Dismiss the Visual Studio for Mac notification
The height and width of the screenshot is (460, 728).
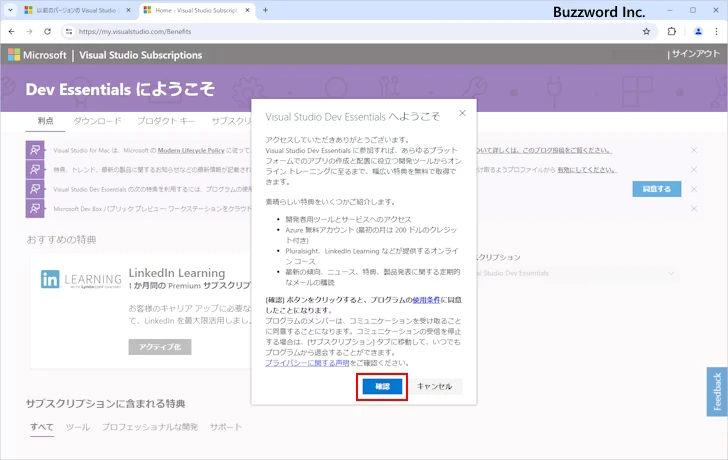[x=694, y=150]
